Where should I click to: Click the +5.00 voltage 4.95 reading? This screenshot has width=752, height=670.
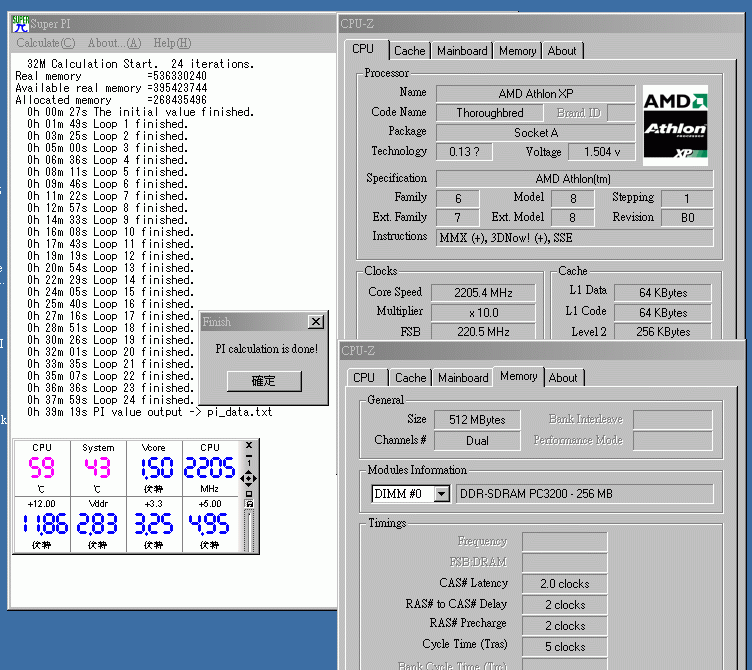[x=210, y=524]
